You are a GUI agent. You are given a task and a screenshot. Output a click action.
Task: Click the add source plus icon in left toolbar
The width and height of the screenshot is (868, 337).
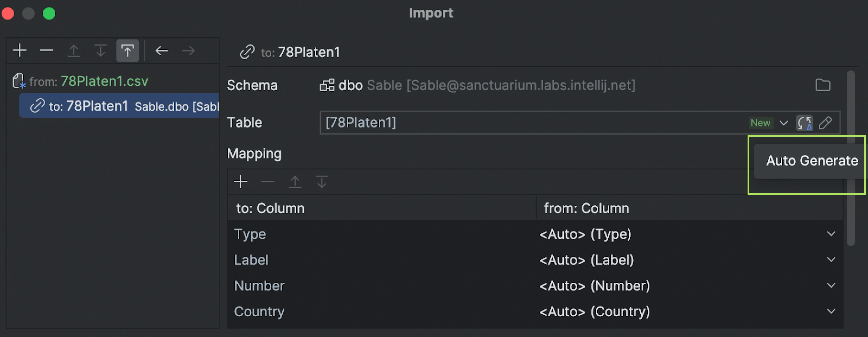pyautogui.click(x=20, y=50)
